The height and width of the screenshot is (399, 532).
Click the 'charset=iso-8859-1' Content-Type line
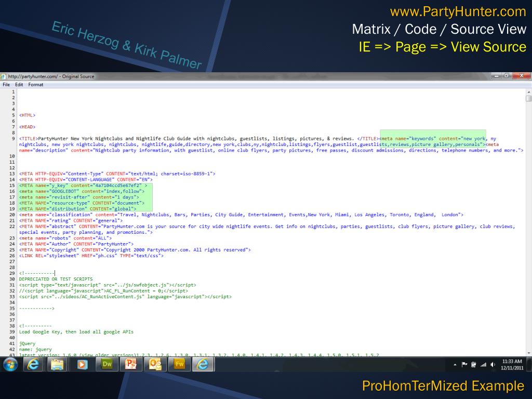tap(117, 174)
